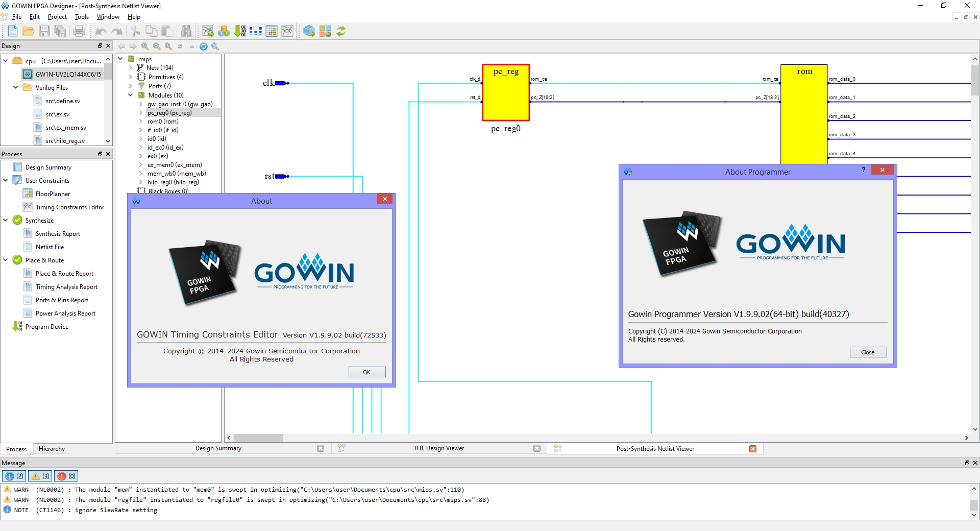The height and width of the screenshot is (531, 980).
Task: Switch to the Design Summary tab
Action: [x=218, y=448]
